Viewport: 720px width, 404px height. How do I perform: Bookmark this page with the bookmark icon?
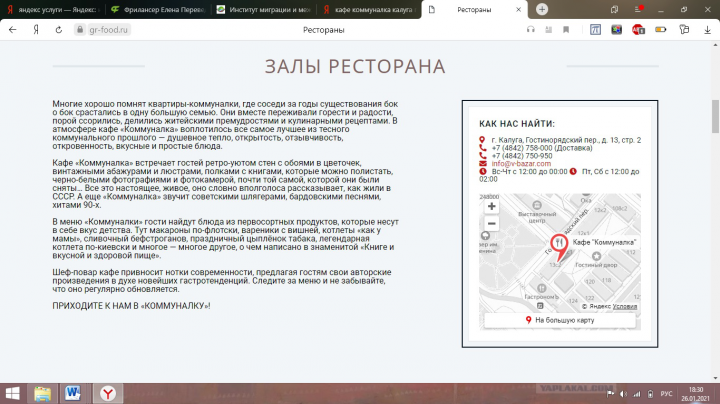pyautogui.click(x=566, y=30)
